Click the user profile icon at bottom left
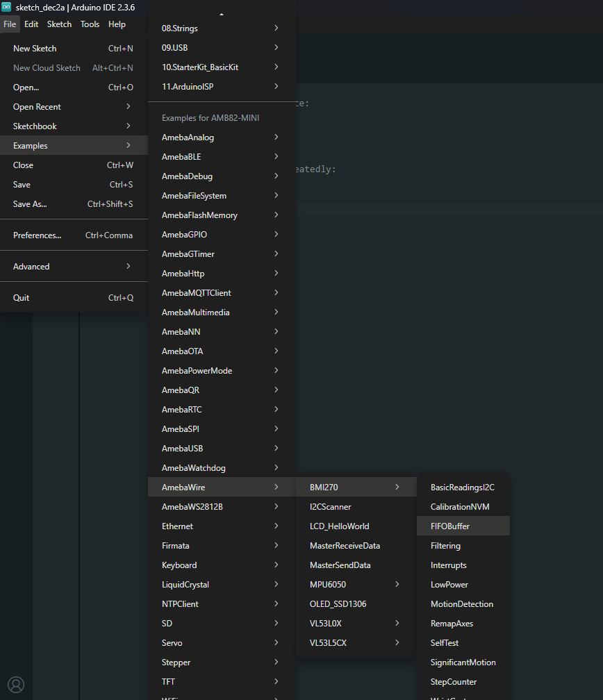Screen dimensions: 603x700 [16, 684]
